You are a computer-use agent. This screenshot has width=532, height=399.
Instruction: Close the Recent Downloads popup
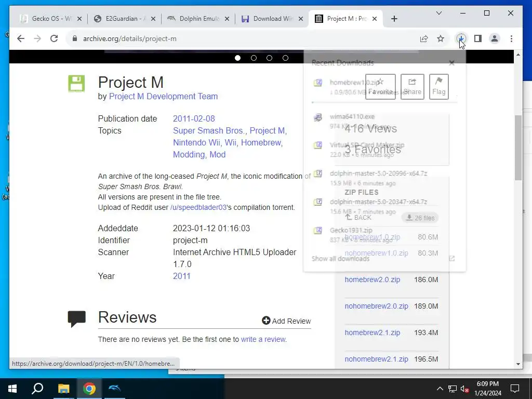tap(451, 63)
